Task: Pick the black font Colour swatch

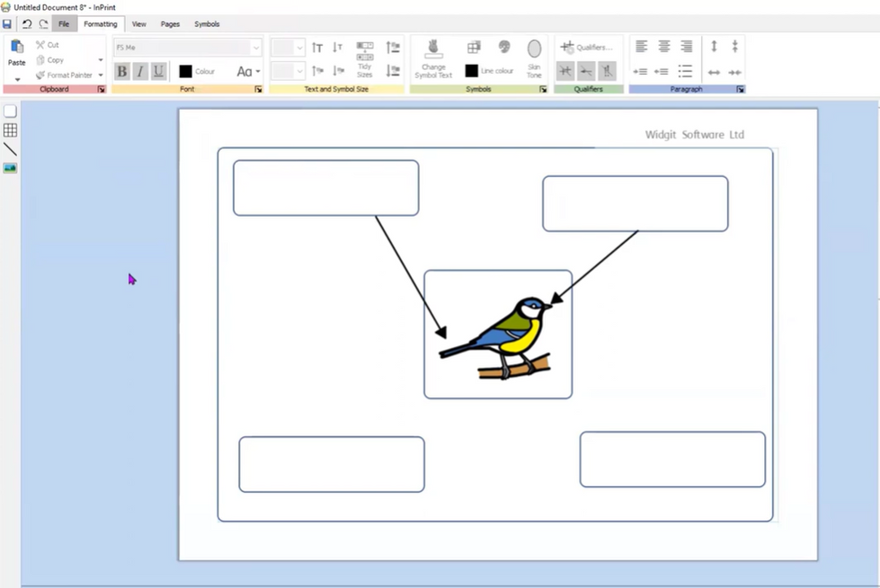Action: (x=186, y=71)
